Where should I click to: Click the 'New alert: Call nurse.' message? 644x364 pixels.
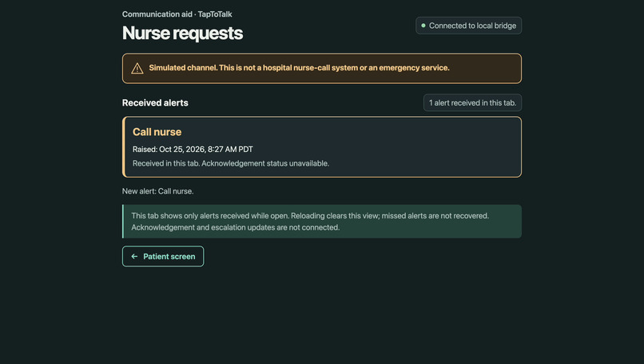click(157, 191)
